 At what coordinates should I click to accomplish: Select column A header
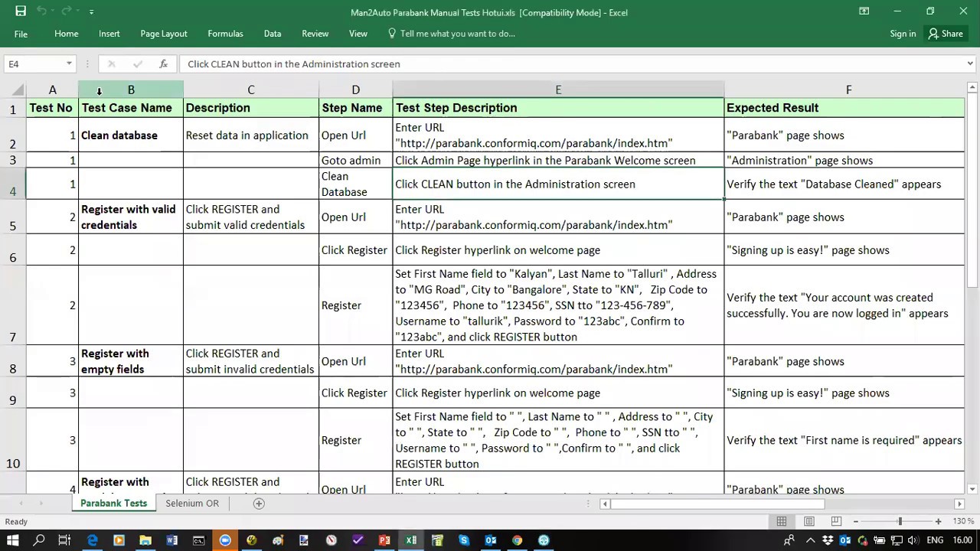point(53,90)
